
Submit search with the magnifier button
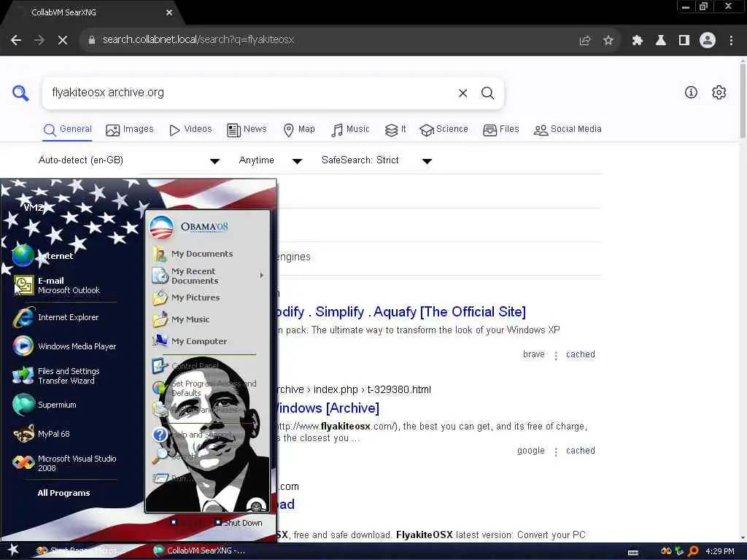click(487, 93)
